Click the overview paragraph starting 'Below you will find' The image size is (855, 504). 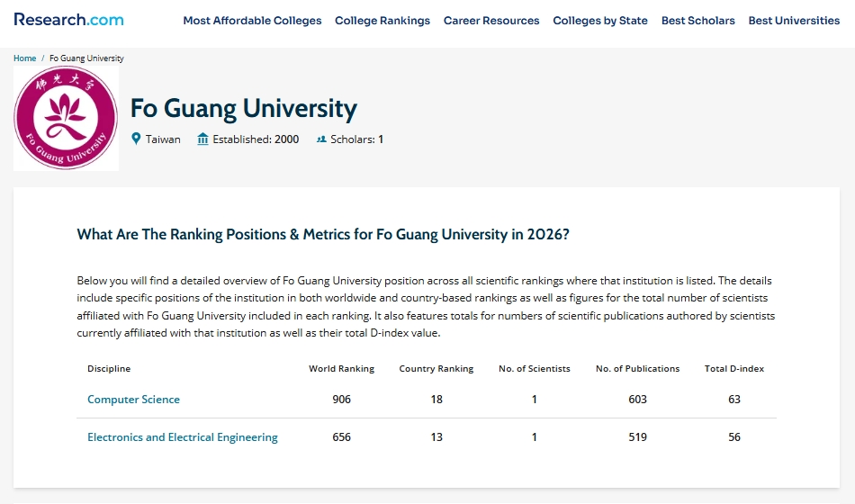click(426, 307)
